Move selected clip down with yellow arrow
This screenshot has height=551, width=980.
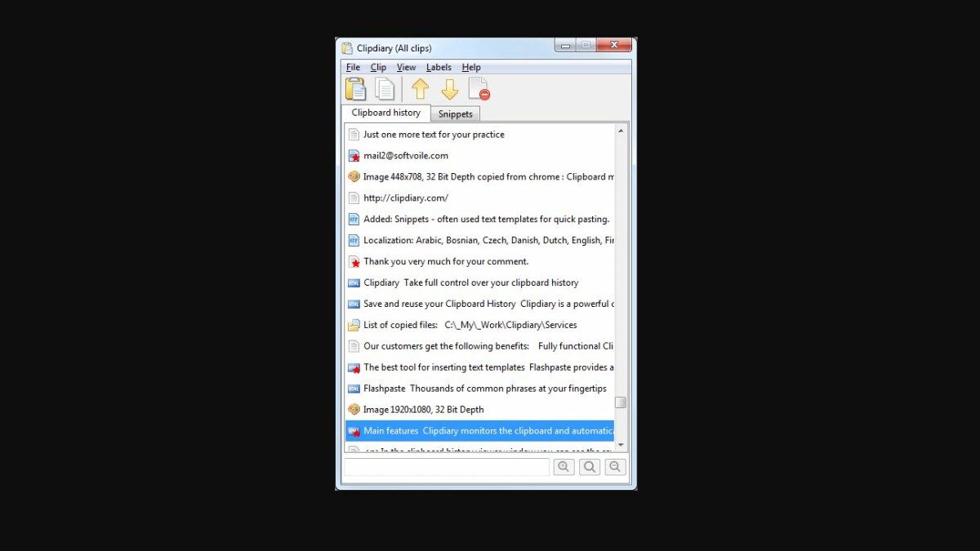coord(450,88)
